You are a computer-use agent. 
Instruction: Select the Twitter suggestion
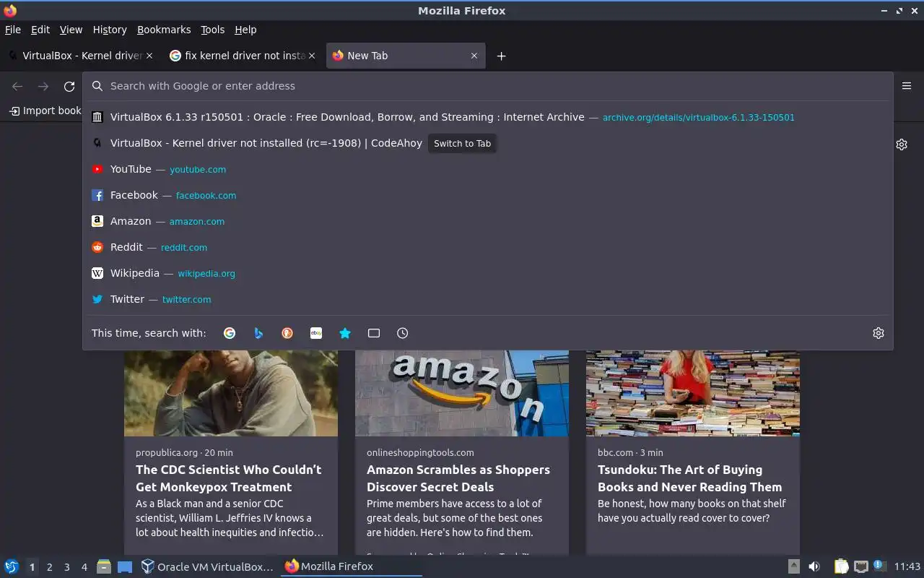[x=488, y=299]
